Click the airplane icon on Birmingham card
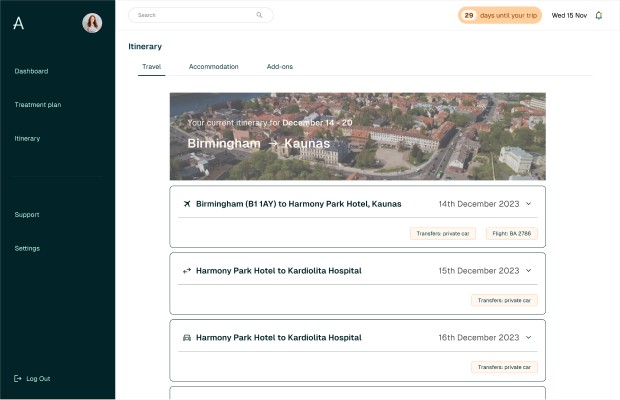 [x=187, y=204]
